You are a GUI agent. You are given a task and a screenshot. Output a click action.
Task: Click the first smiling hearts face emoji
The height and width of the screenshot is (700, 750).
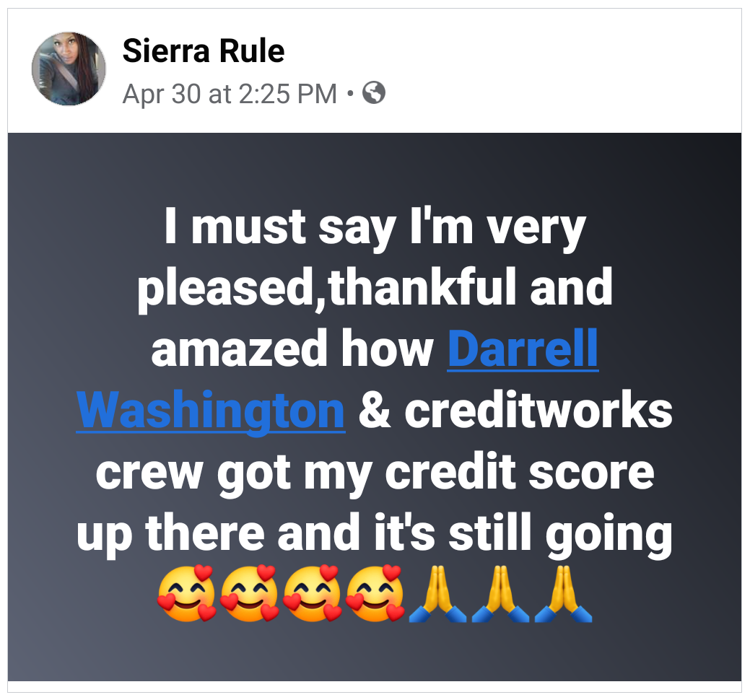pos(186,593)
